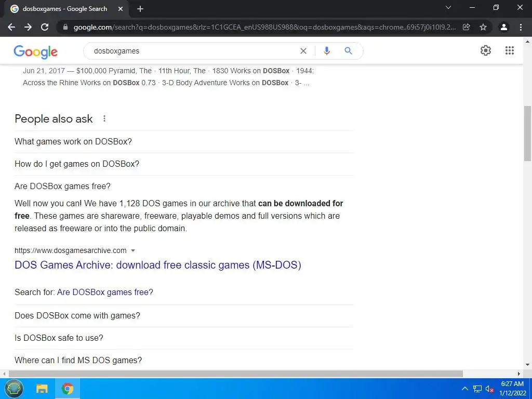The height and width of the screenshot is (399, 532).
Task: Click scroll-left arrow on horizontal scrollbar
Action: [x=4, y=374]
